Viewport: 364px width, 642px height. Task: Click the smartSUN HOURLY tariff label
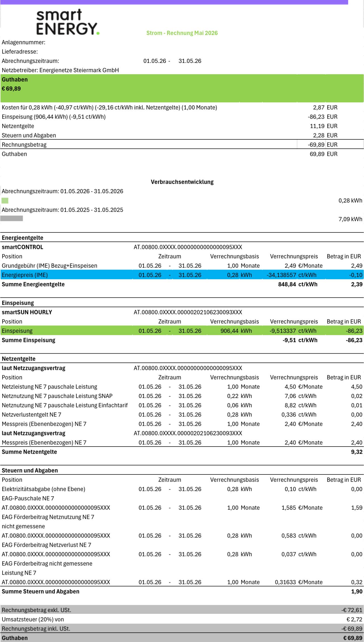pos(27,312)
